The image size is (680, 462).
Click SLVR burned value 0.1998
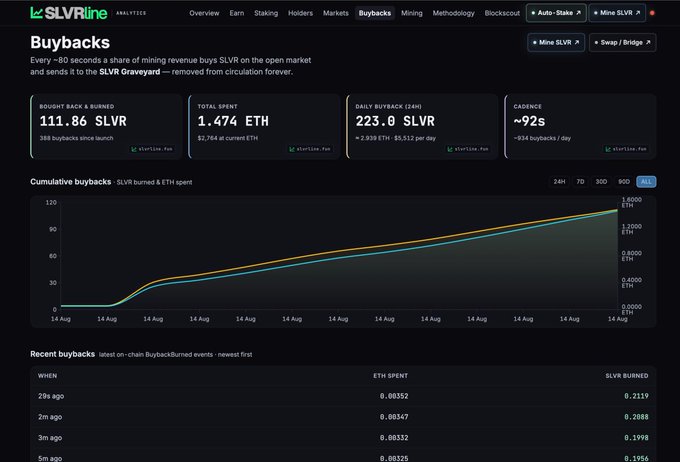636,438
